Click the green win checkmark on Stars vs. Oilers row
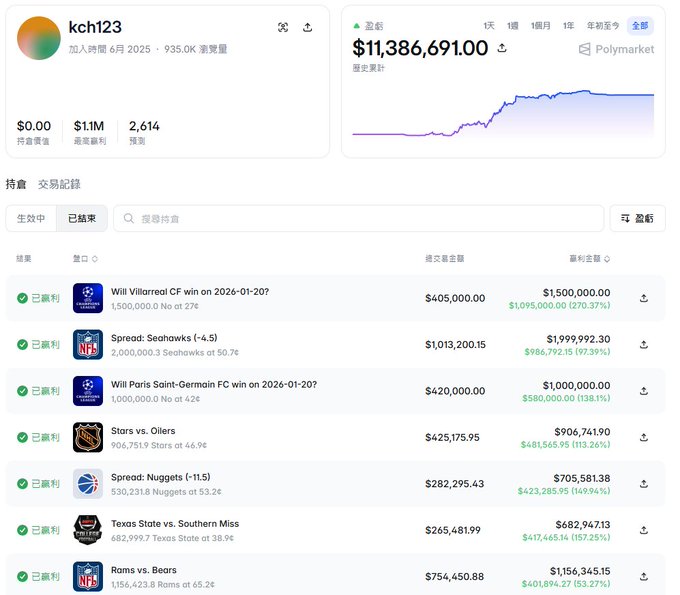 coord(22,437)
